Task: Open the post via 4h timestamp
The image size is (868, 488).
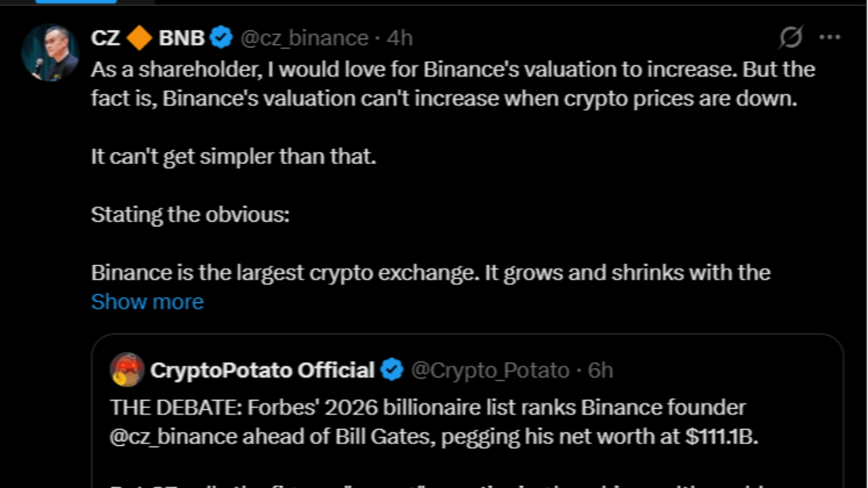Action: [399, 38]
